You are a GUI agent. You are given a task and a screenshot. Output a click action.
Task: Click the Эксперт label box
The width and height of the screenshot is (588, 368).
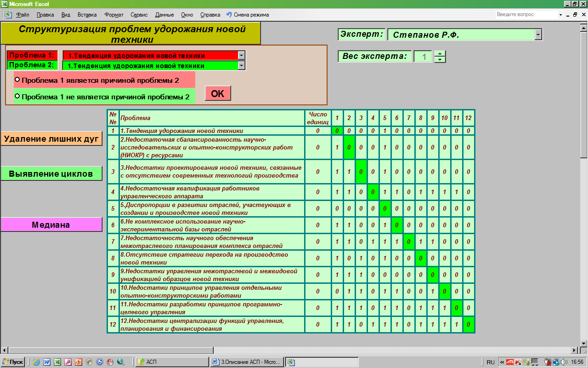(362, 34)
